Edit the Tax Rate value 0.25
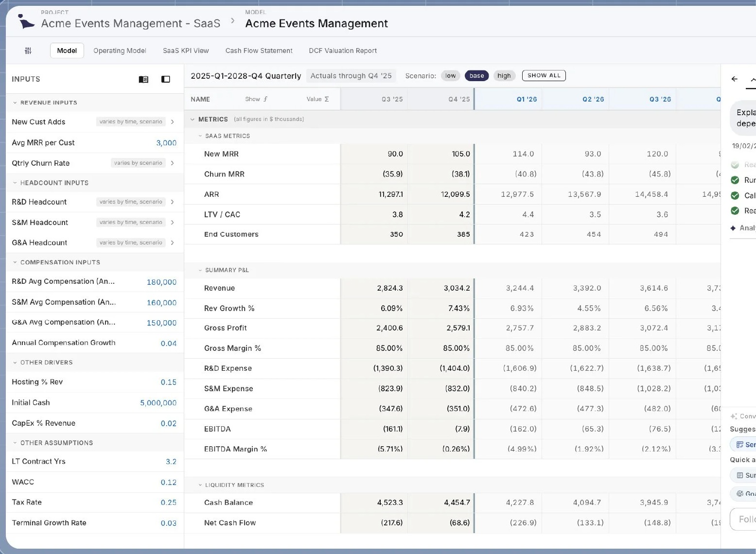Screen dimensions: 756x554 (x=169, y=502)
